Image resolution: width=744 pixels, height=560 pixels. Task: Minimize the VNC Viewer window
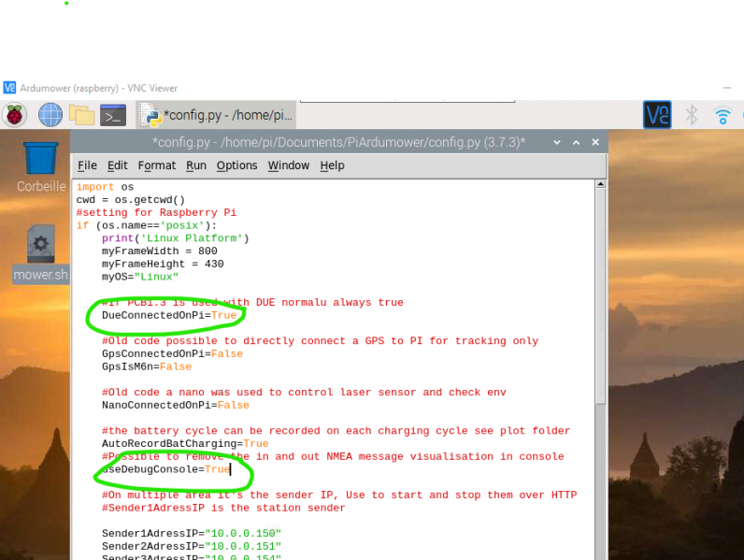[727, 88]
